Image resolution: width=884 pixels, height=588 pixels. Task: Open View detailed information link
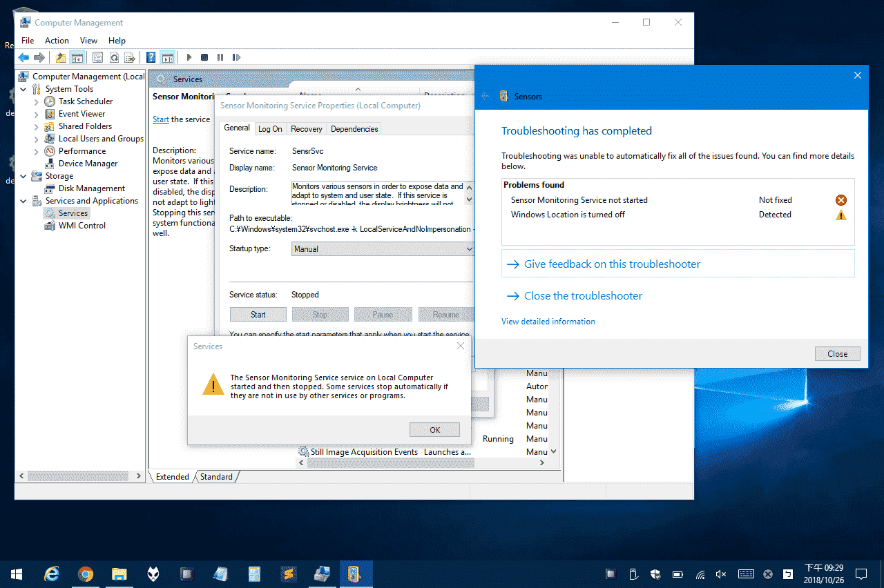coord(548,322)
